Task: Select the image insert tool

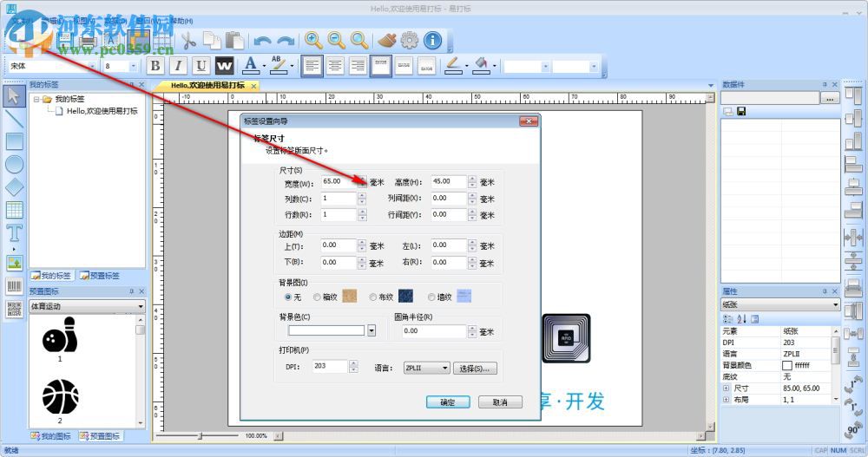Action: (x=14, y=263)
